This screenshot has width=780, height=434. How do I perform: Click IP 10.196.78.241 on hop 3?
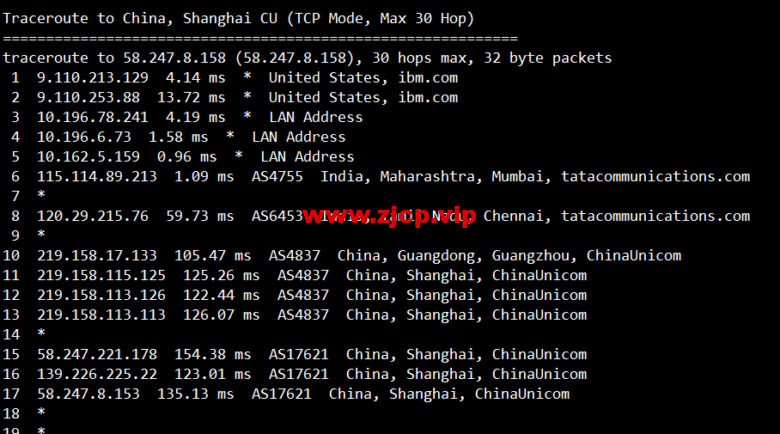click(x=93, y=117)
